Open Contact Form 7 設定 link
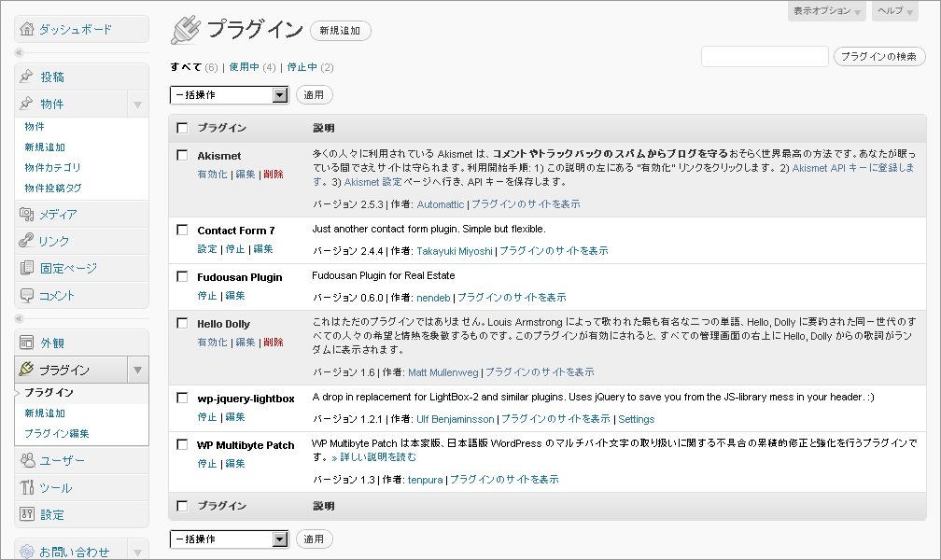Viewport: 941px width, 560px height. pyautogui.click(x=207, y=248)
